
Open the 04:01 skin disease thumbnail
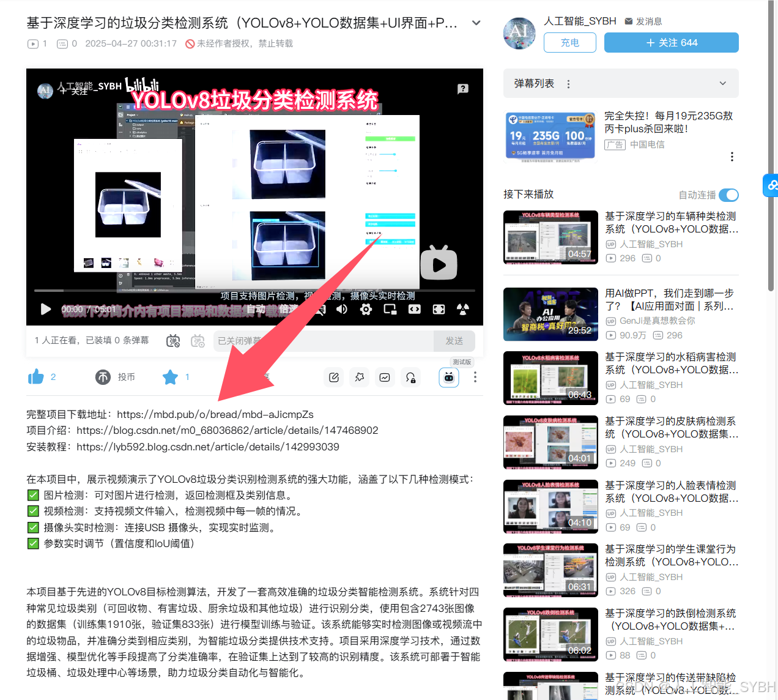pos(550,442)
